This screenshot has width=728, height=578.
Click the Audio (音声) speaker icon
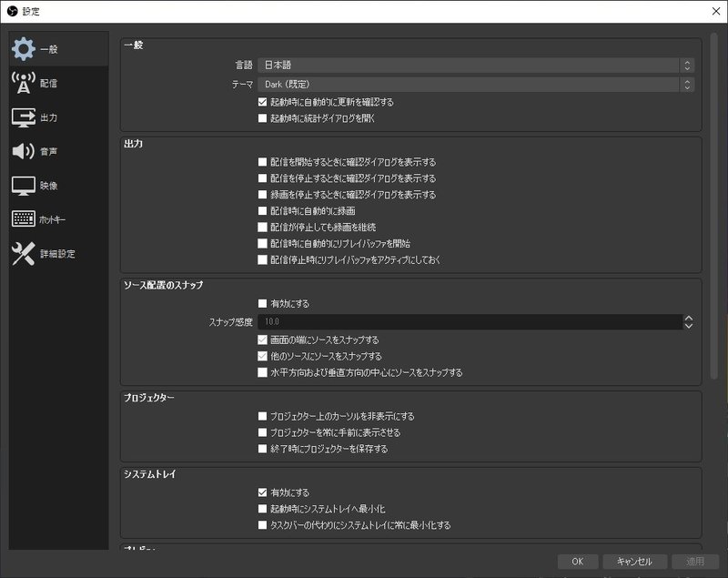pyautogui.click(x=24, y=151)
